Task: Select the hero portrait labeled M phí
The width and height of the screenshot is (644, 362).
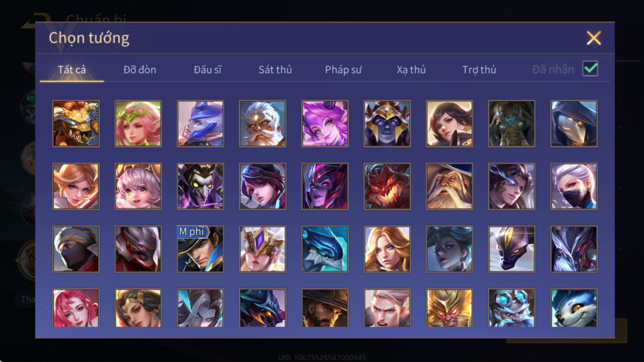Action: [200, 249]
